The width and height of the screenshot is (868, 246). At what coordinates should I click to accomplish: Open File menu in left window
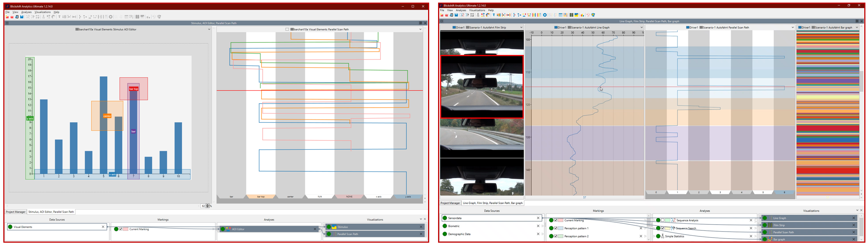coord(7,12)
